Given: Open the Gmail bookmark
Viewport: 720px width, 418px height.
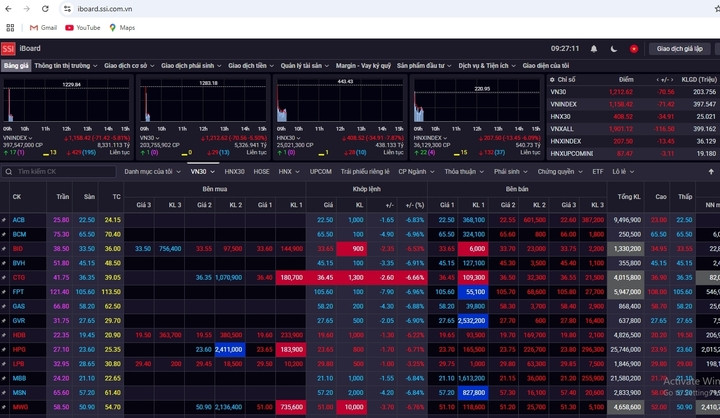Looking at the screenshot, I should tap(42, 27).
